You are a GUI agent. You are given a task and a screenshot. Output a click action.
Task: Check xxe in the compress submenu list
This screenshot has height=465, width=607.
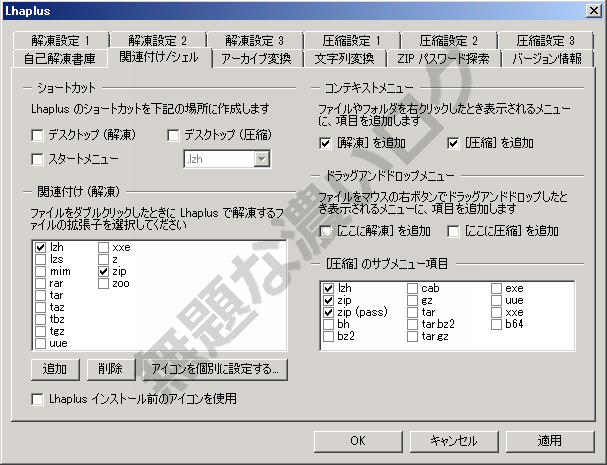[496, 312]
